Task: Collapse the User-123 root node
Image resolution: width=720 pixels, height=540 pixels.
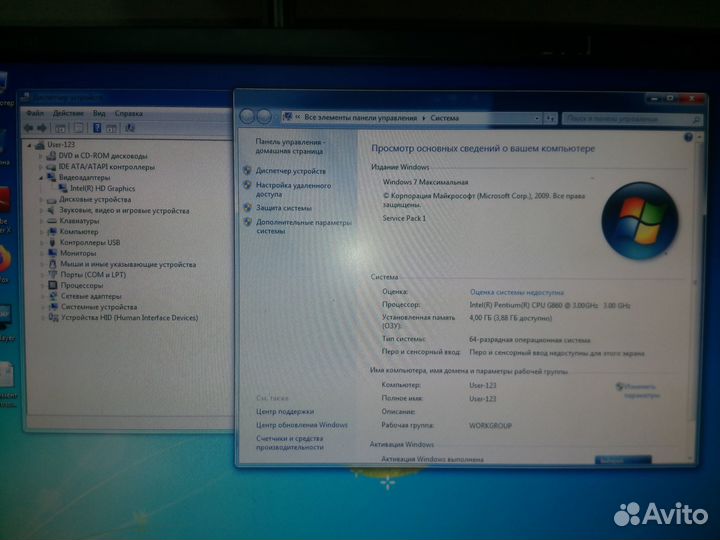Action: coord(29,145)
